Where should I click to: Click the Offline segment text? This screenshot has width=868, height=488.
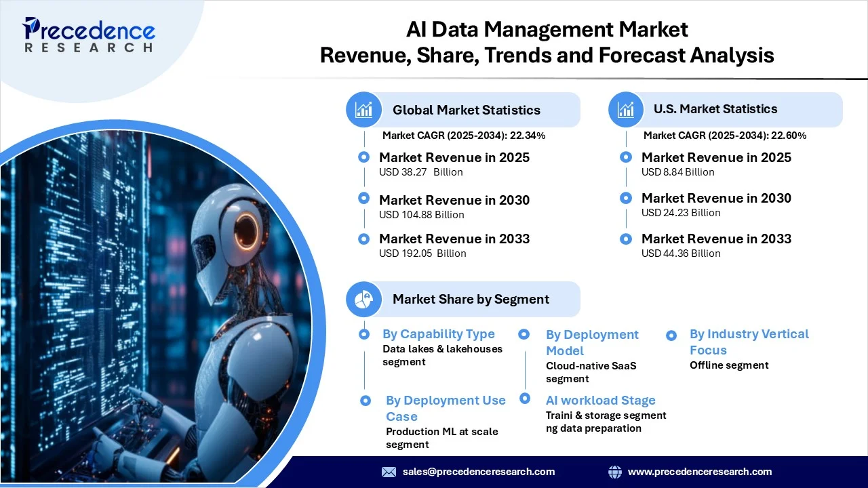(729, 365)
